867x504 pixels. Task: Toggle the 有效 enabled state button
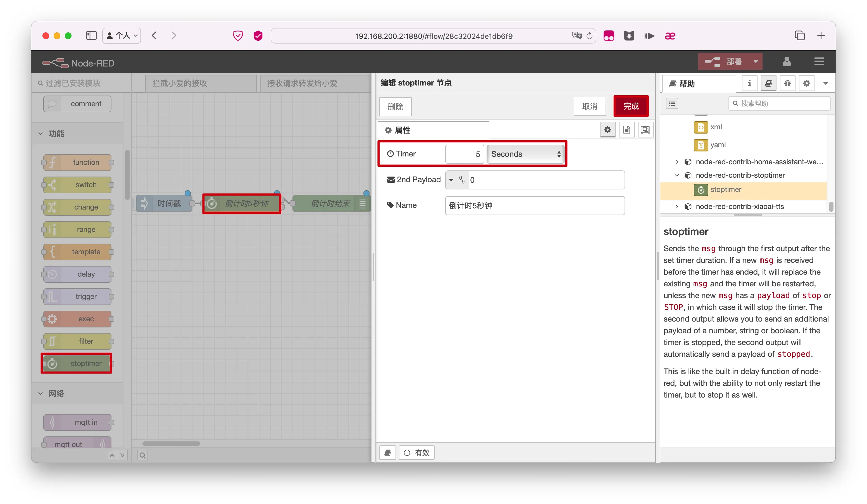pos(417,452)
